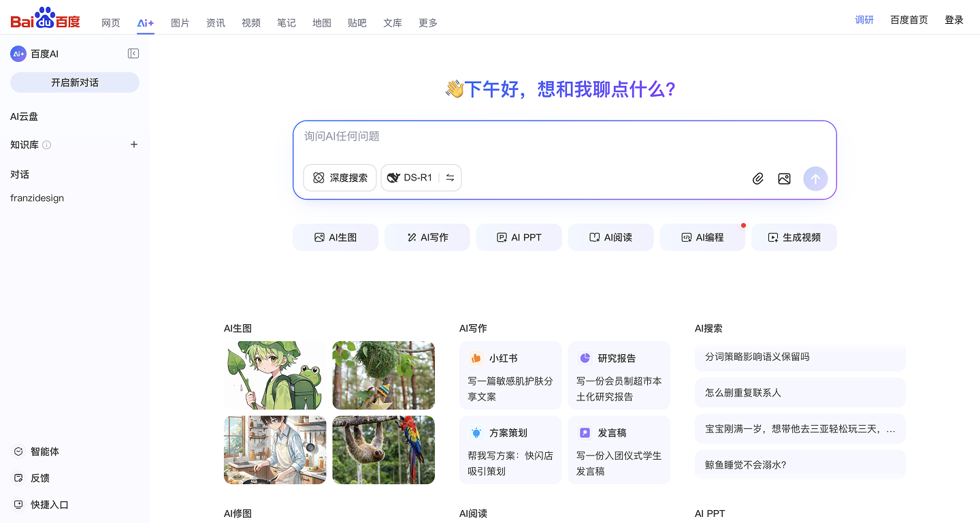
Task: Click the 方案策划 lightbulb icon
Action: (x=476, y=433)
